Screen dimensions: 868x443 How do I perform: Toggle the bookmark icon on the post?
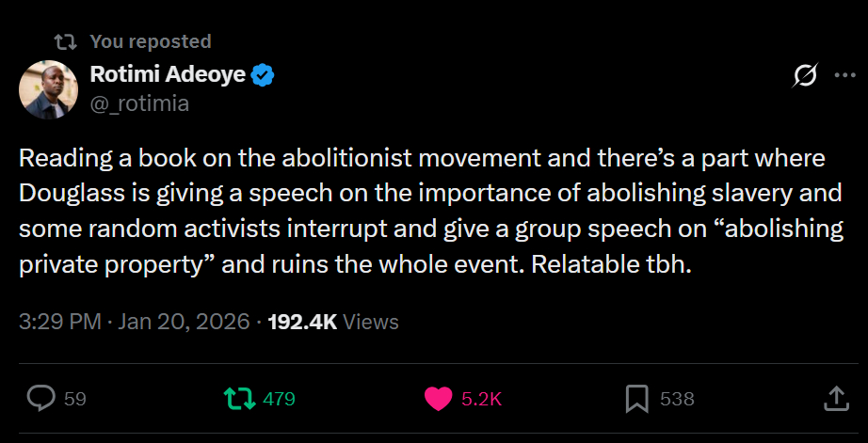point(637,399)
